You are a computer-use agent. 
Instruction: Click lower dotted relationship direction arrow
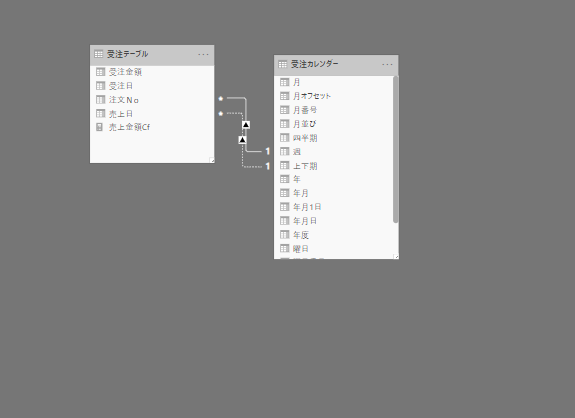242,140
